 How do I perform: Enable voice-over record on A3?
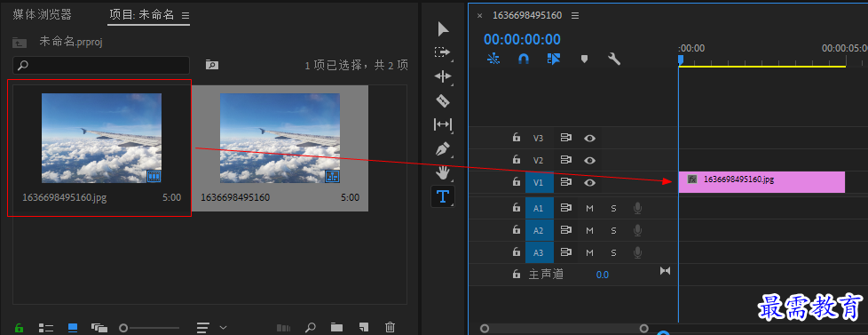[x=638, y=252]
